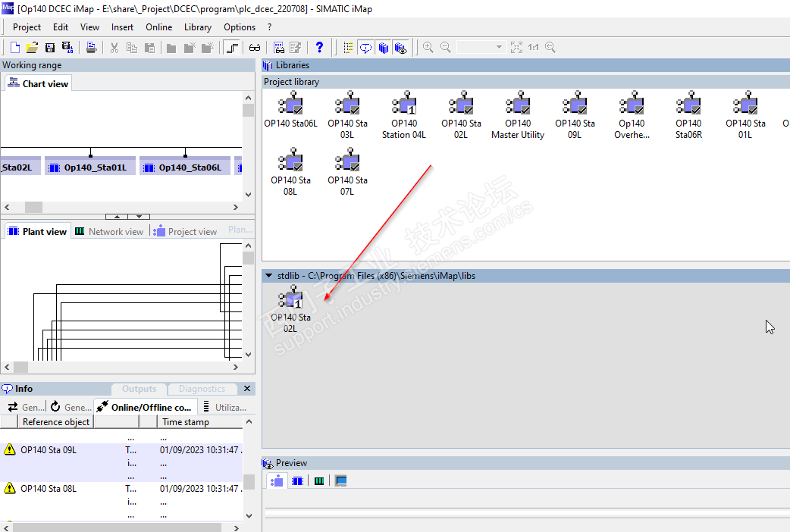Paste with the clipboard toolbar icon

pyautogui.click(x=149, y=47)
